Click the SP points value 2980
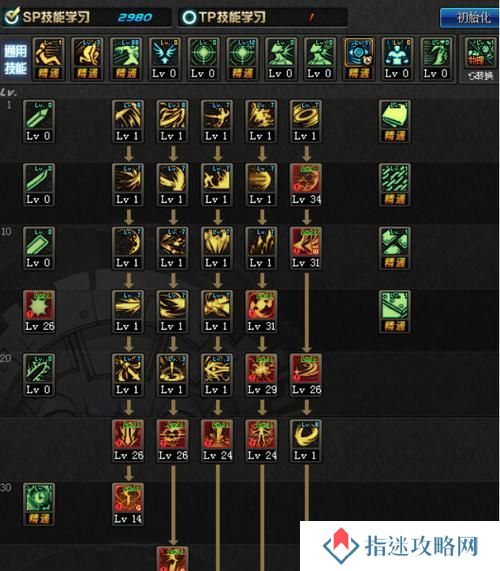The width and height of the screenshot is (500, 571). coord(135,17)
